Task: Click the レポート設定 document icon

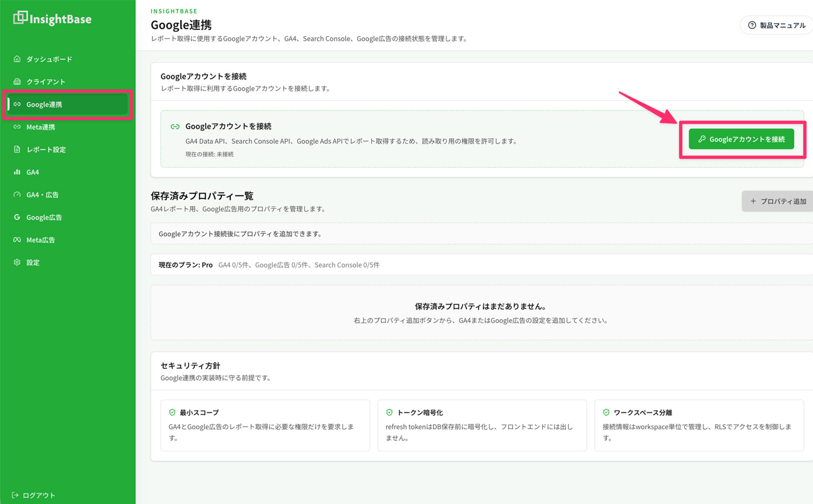Action: (x=17, y=149)
